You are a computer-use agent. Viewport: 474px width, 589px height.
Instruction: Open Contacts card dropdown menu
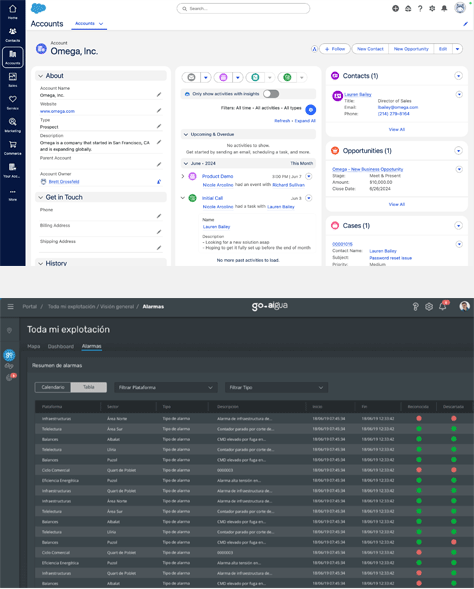(x=458, y=76)
